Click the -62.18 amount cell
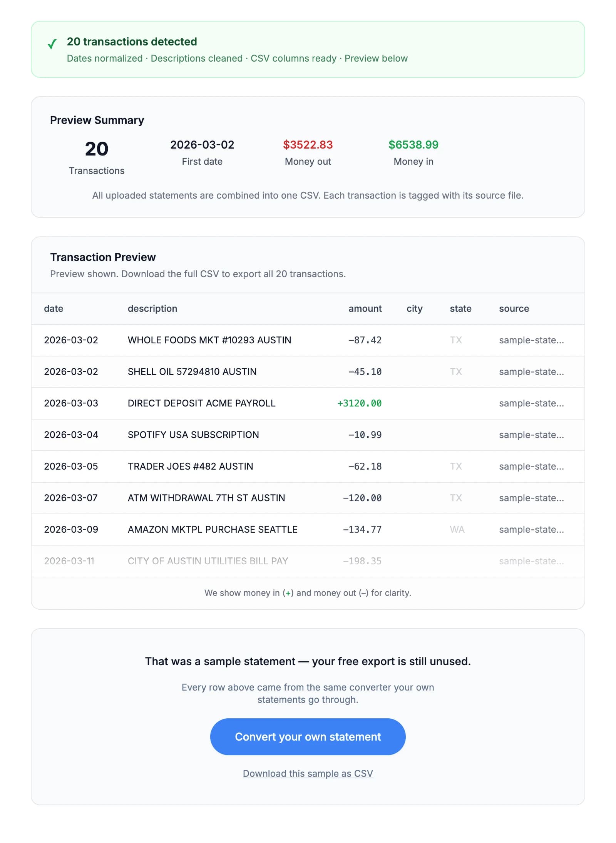Image resolution: width=616 pixels, height=843 pixels. click(365, 466)
